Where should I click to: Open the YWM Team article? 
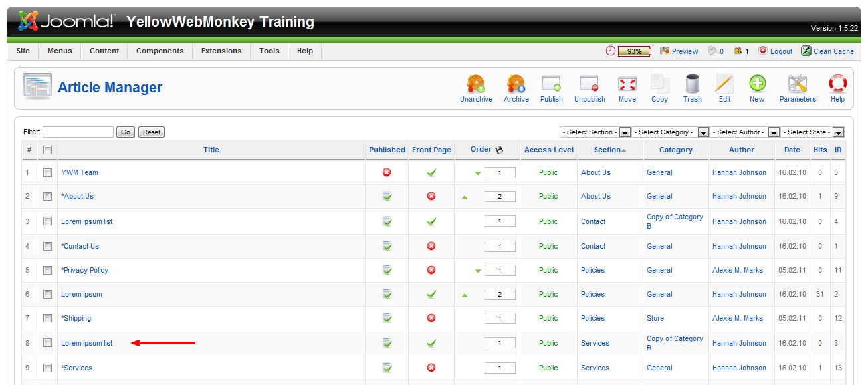tap(80, 172)
